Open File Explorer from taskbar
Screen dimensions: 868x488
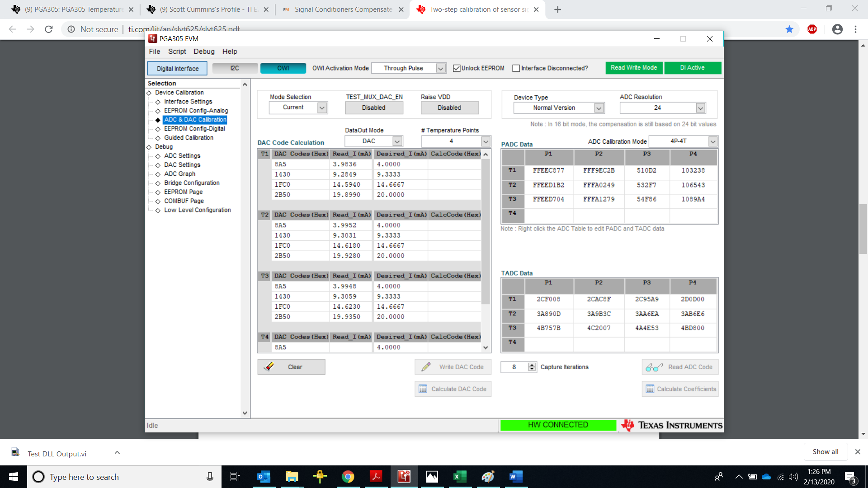(292, 477)
